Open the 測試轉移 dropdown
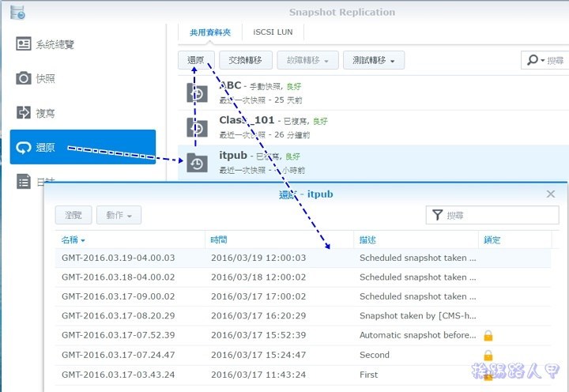 pos(374,60)
